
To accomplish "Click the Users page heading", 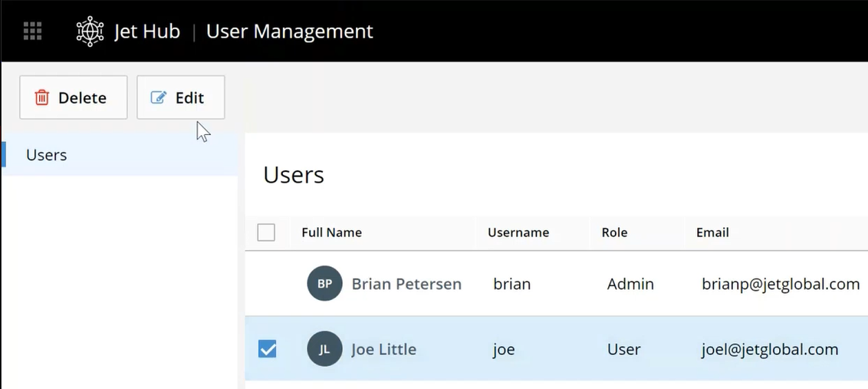I will pos(294,175).
